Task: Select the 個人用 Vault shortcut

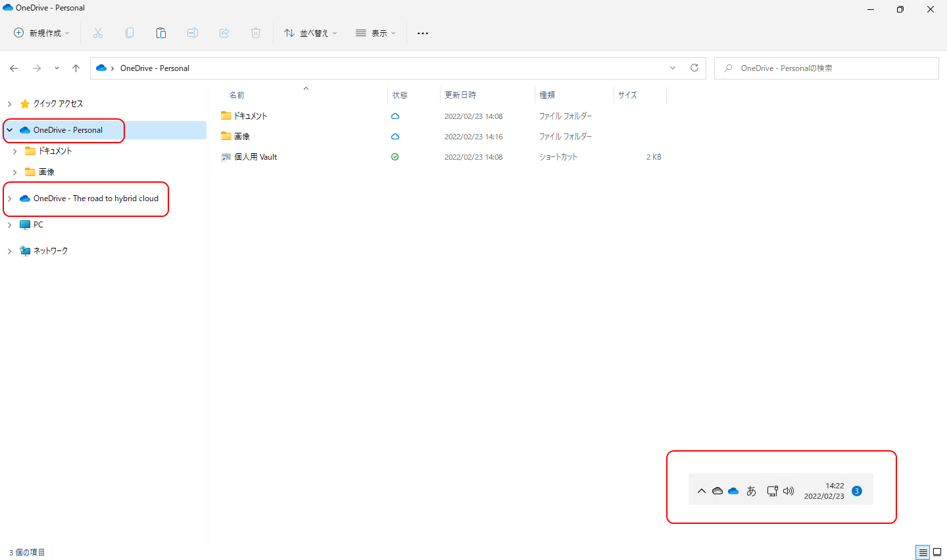Action: (256, 157)
